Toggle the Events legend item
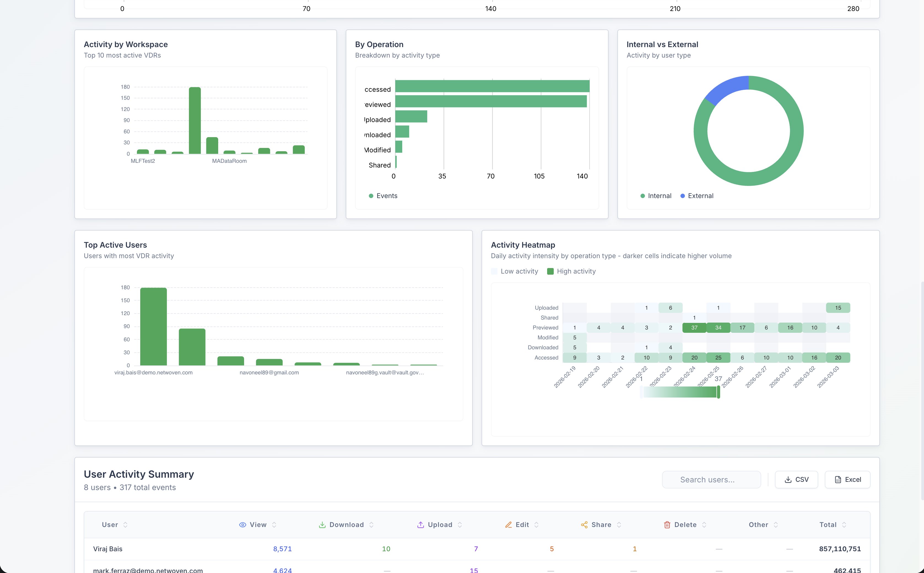The height and width of the screenshot is (573, 924). (x=383, y=196)
